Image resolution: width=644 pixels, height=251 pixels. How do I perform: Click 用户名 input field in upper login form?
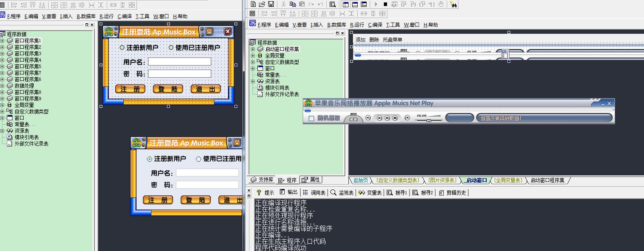coord(179,62)
